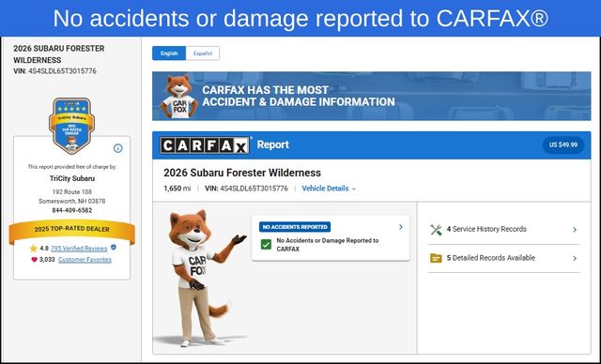Click the 2026 Subaru Forester Wilderness report title
Viewport: 601px width, 364px height.
click(242, 173)
